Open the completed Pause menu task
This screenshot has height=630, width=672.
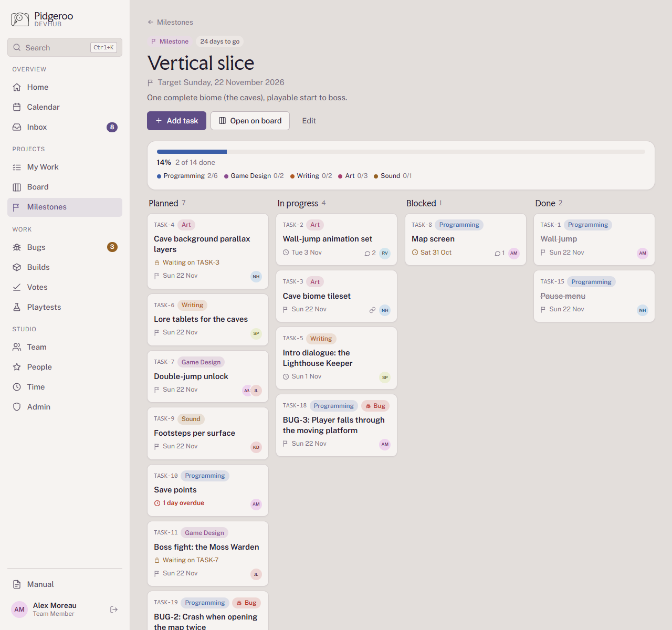coord(594,296)
